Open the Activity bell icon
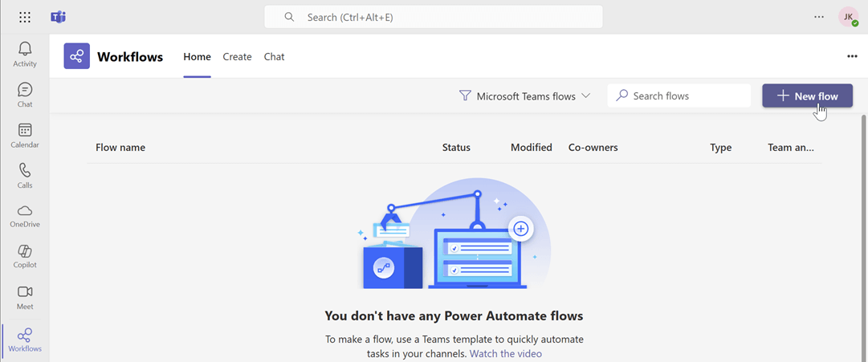The width and height of the screenshot is (868, 362). pos(25,55)
